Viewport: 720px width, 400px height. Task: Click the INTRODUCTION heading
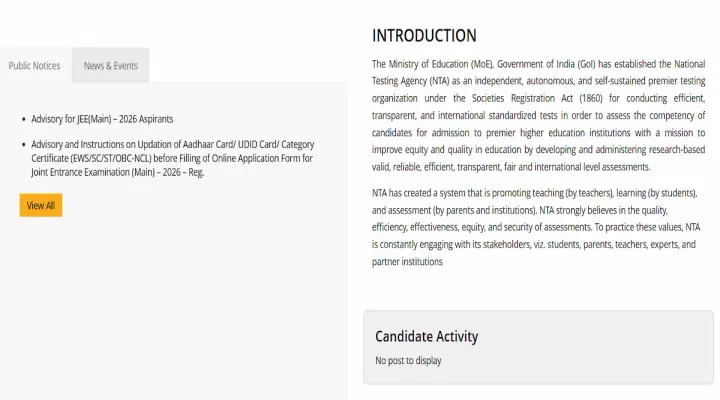(424, 35)
